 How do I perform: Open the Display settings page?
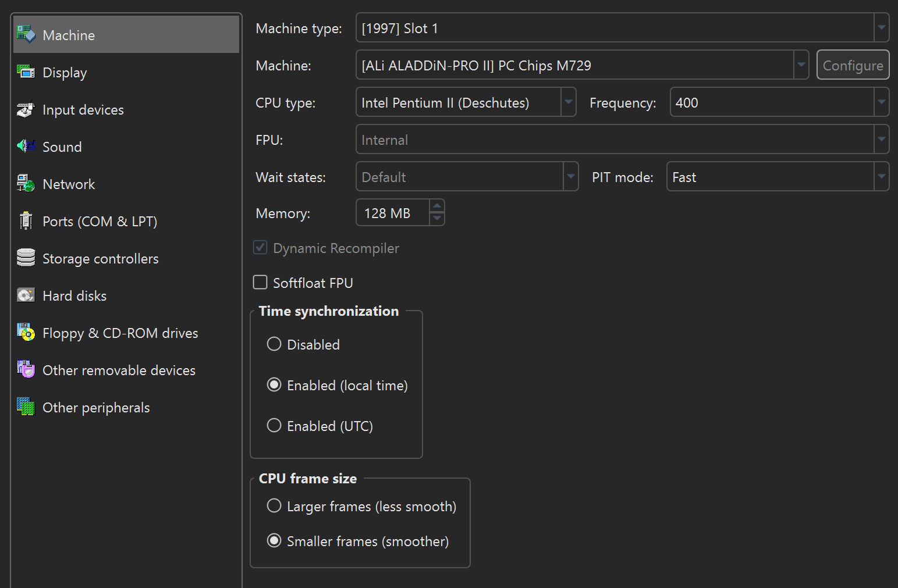coord(126,72)
